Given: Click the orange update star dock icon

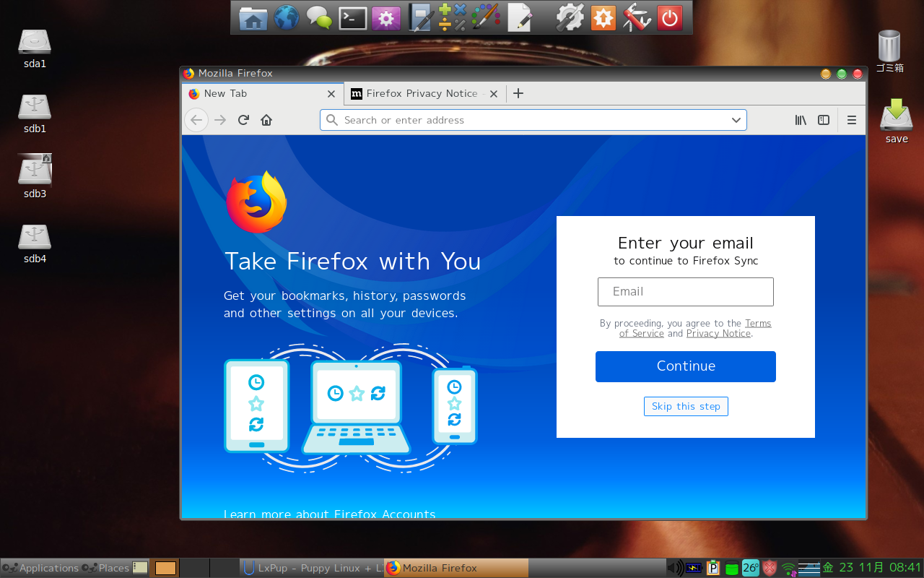Looking at the screenshot, I should (603, 17).
